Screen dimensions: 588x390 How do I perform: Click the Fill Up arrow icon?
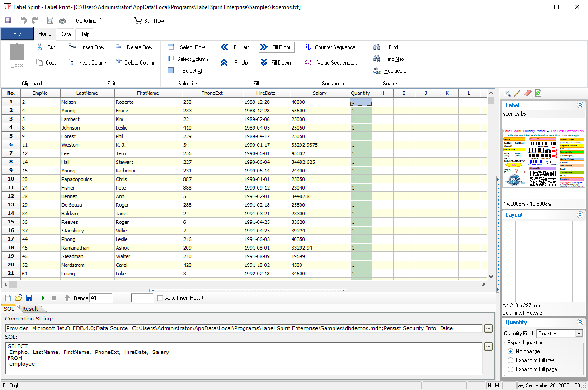[x=224, y=63]
